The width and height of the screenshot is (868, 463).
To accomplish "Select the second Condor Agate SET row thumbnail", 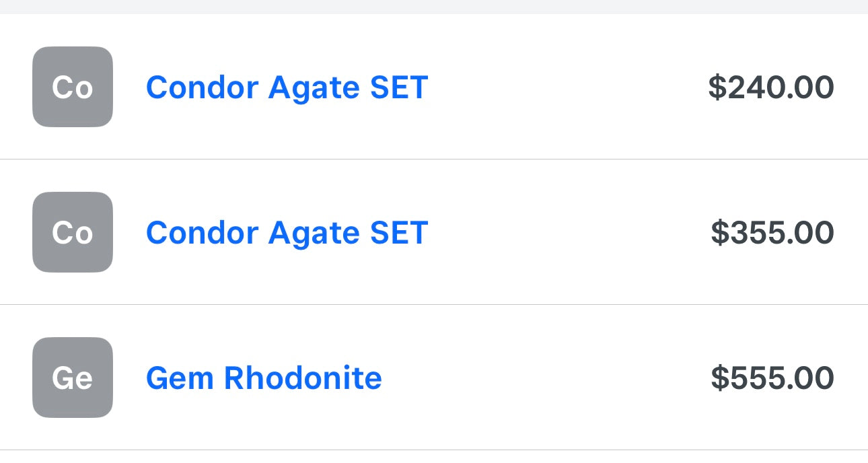I will pos(73,232).
